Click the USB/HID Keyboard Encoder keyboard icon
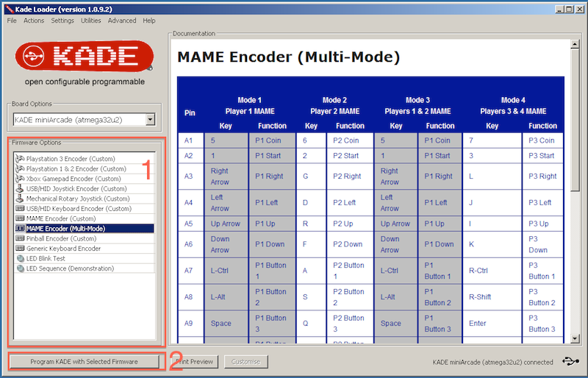The width and height of the screenshot is (588, 378). [x=20, y=208]
